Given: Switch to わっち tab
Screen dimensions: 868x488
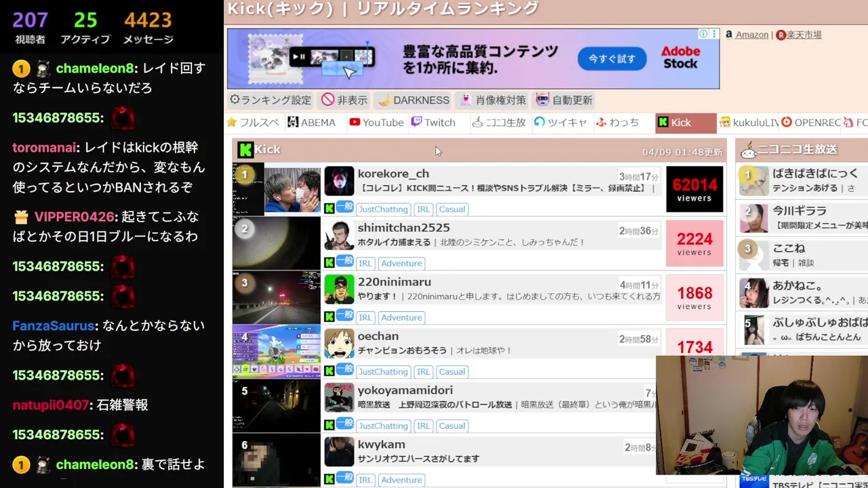Looking at the screenshot, I should pyautogui.click(x=617, y=123).
